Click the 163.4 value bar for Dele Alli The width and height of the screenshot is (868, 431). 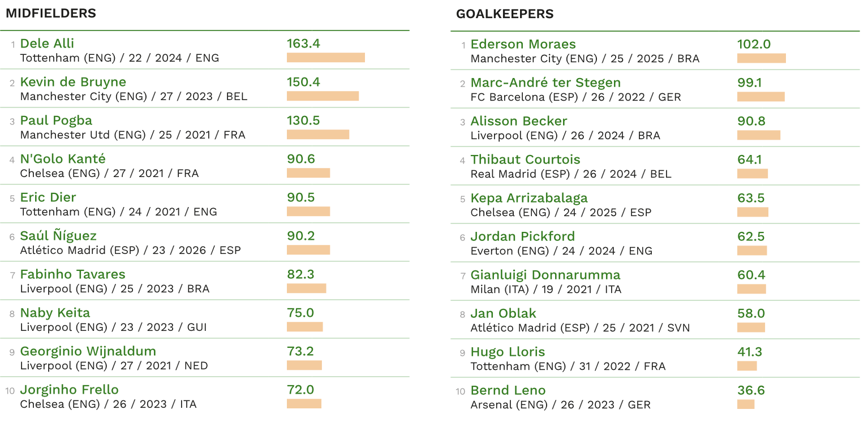(326, 58)
